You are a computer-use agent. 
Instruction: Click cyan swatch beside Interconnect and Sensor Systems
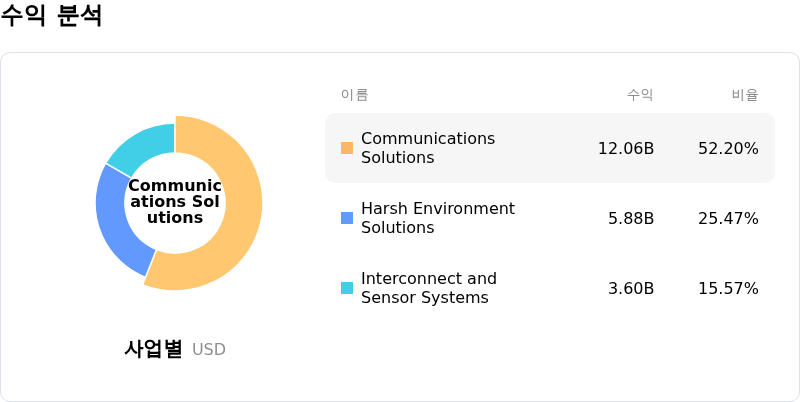[x=347, y=288]
